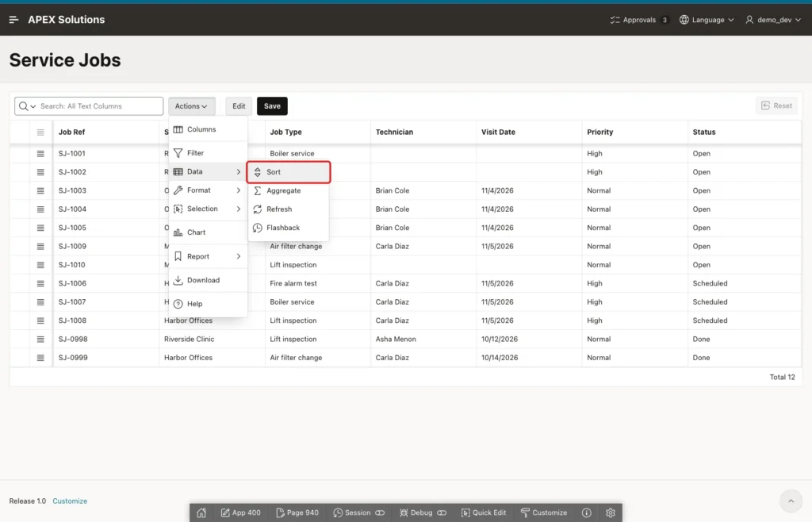Open Help from Actions menu

208,304
